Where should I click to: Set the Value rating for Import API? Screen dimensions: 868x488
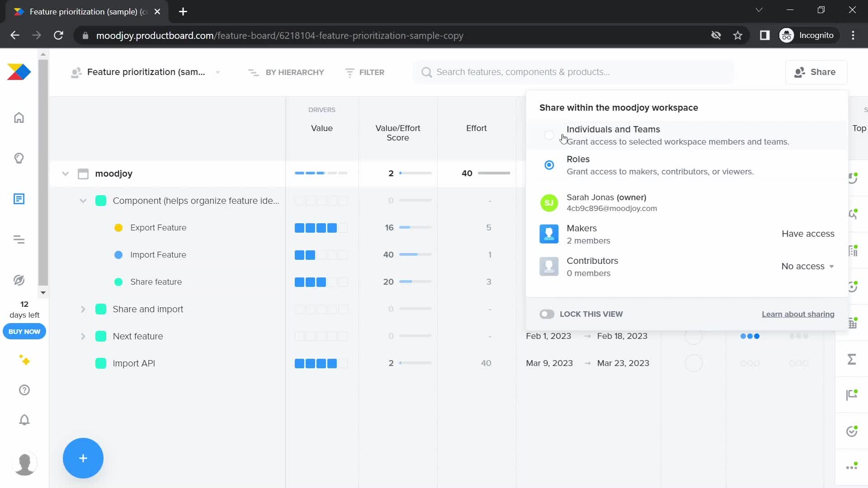point(321,363)
